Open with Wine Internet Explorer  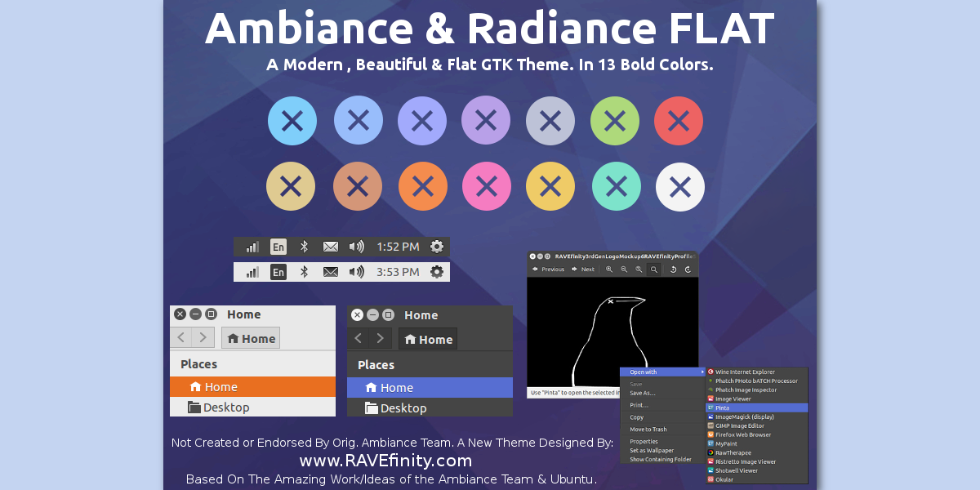point(756,372)
